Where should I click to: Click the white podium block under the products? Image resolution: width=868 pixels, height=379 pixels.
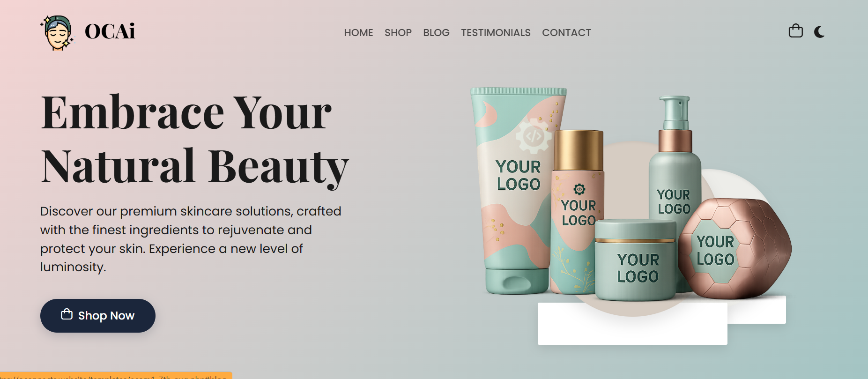click(632, 324)
